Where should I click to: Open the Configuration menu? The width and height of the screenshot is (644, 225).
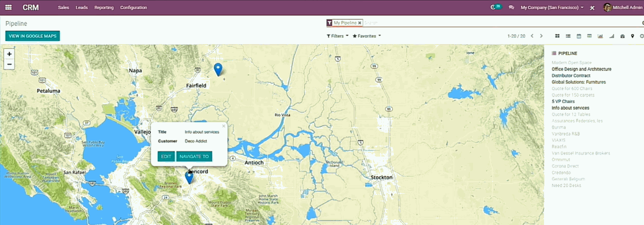pos(133,8)
